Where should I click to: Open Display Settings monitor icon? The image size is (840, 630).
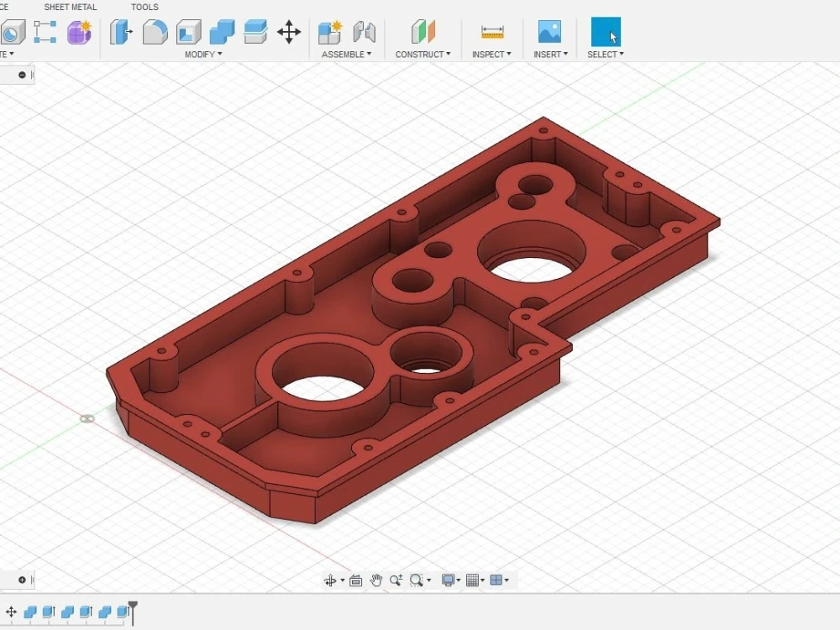coord(448,580)
